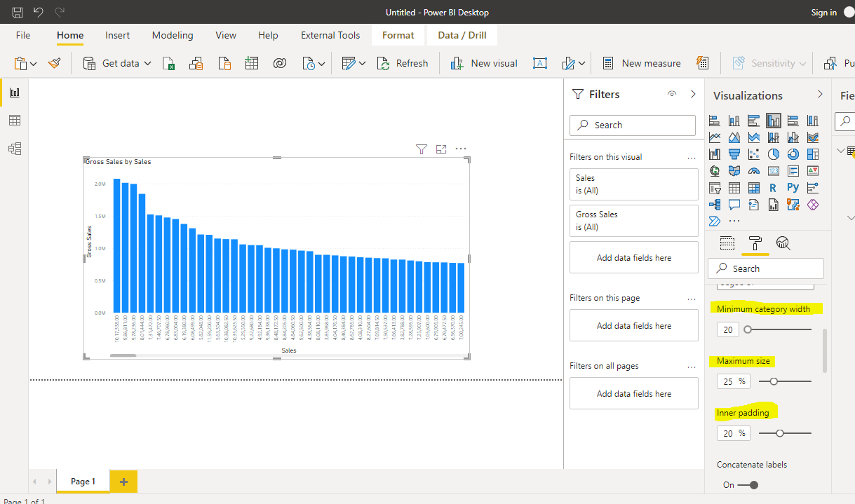Select the Scatter chart visual
855x504 pixels.
(754, 154)
